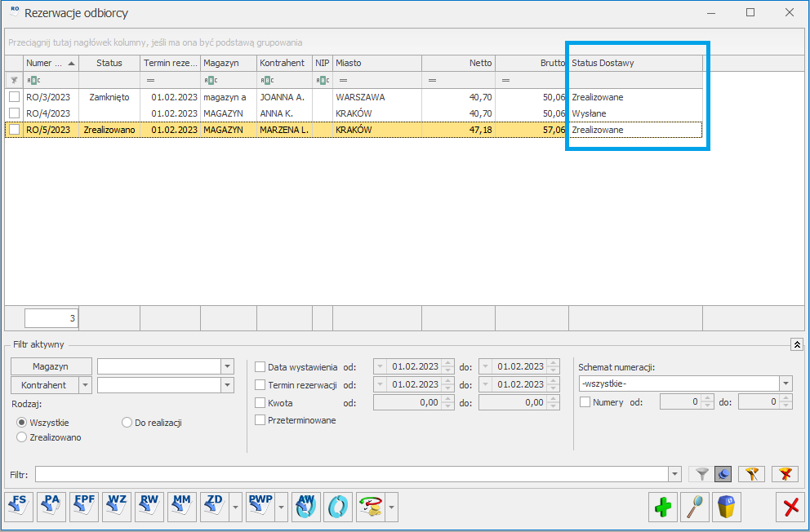
Task: Click equals filter icon under Termin rezerwacji column
Action: [x=151, y=80]
